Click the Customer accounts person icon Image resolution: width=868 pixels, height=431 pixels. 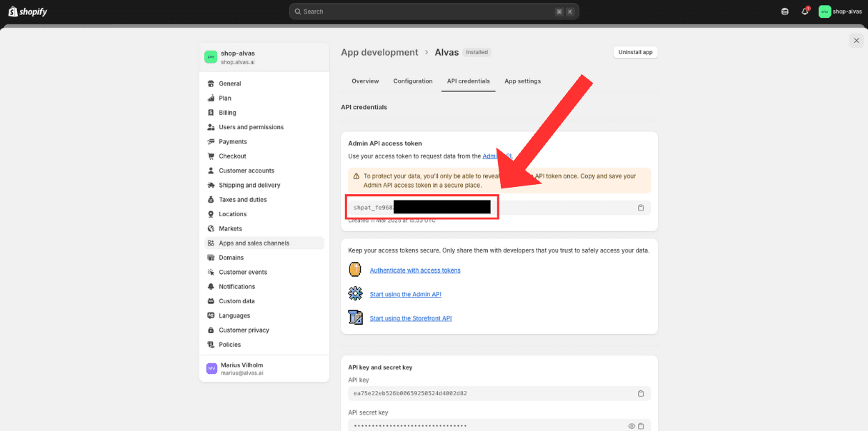pos(211,171)
